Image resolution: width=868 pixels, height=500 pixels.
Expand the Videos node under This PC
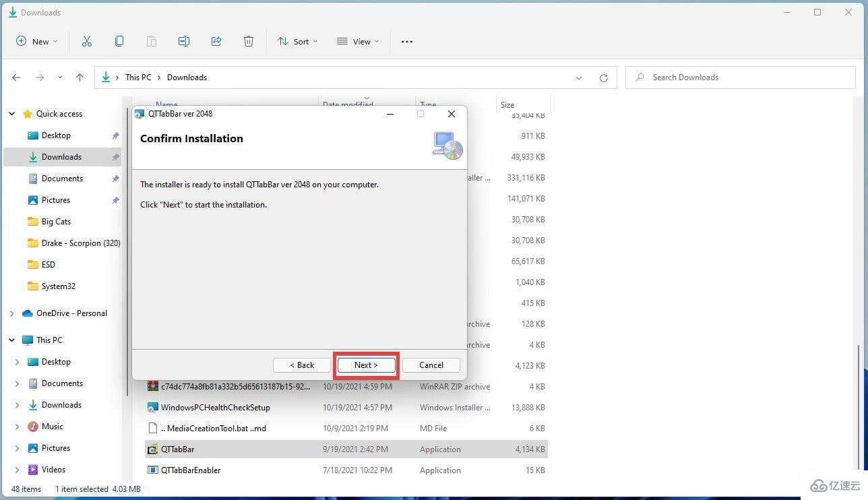17,470
